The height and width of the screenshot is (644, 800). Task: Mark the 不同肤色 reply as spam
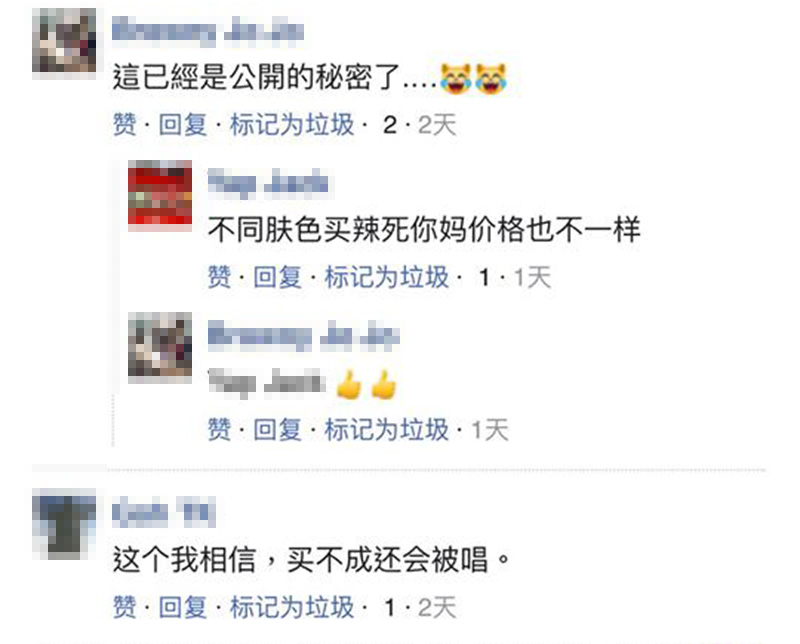tap(387, 277)
